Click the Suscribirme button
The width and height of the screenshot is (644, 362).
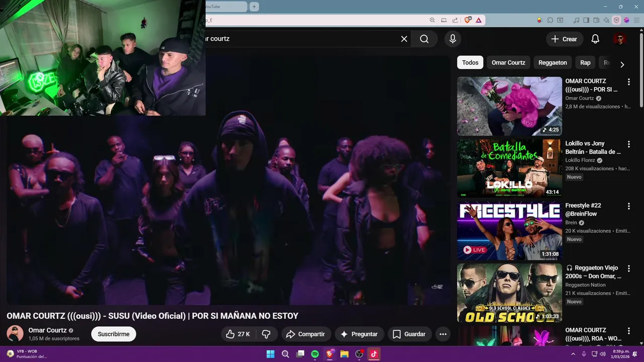point(114,334)
